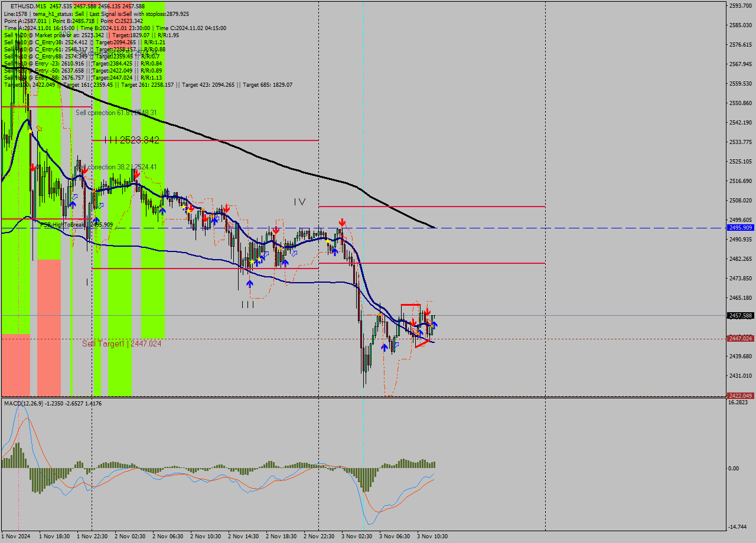This screenshot has width=756, height=543.
Task: Click the '3 Nov 02:30' time axis label
Action: [x=357, y=537]
